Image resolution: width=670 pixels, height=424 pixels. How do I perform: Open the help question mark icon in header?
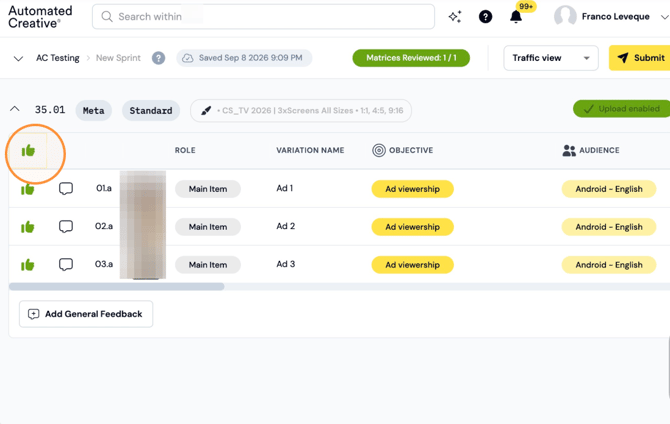485,17
